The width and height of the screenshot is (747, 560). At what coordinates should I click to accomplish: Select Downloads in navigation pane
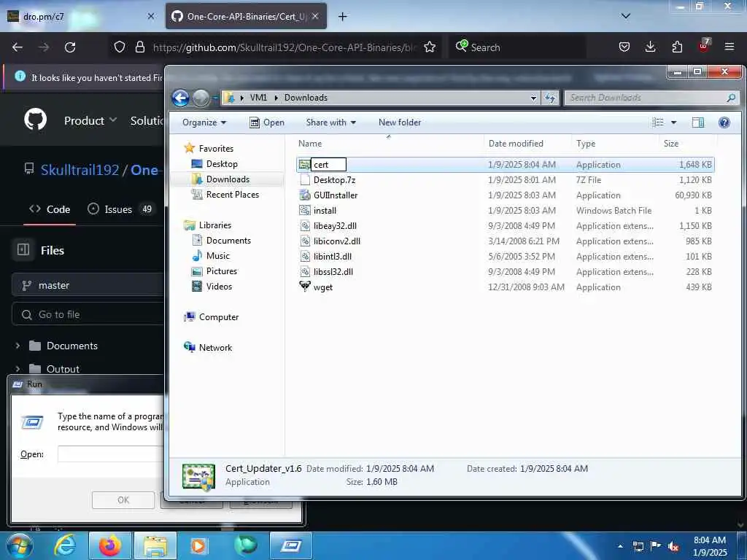pos(228,179)
